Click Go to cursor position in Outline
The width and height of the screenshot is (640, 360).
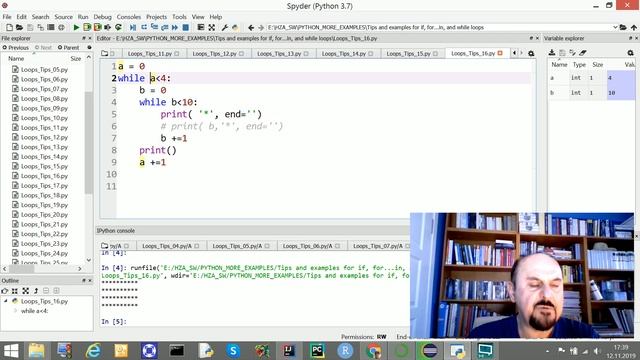click(x=4, y=291)
